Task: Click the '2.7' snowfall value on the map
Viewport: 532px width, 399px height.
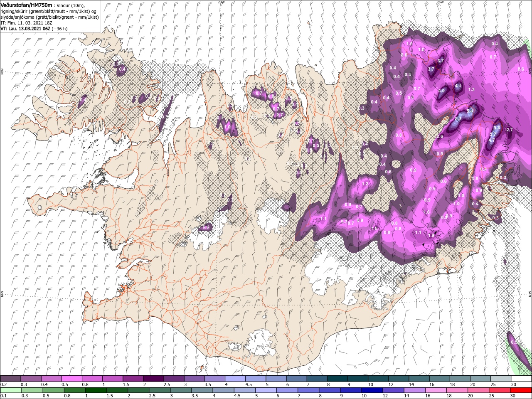Action: (510, 130)
